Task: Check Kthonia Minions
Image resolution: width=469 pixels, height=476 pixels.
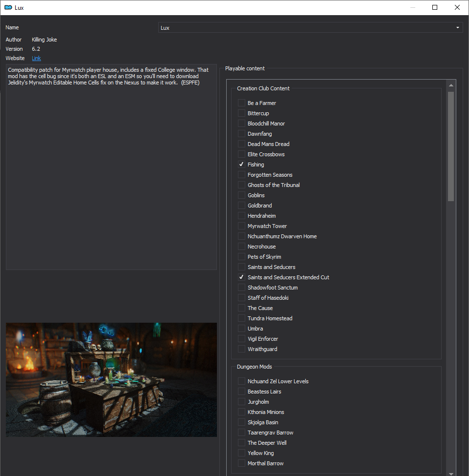Action: pos(241,412)
